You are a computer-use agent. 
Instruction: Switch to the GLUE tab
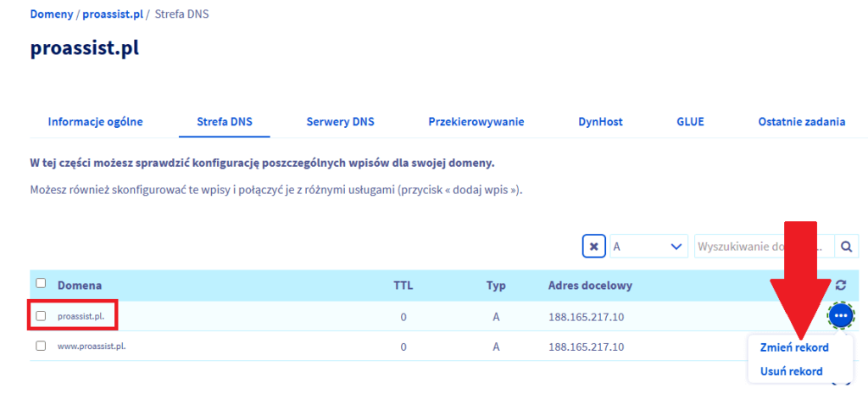pyautogui.click(x=690, y=121)
